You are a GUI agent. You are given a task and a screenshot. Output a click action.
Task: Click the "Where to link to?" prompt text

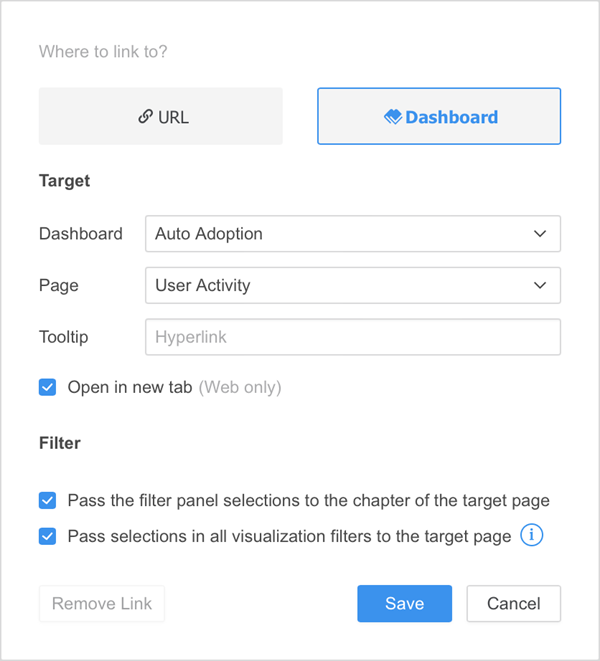[103, 51]
